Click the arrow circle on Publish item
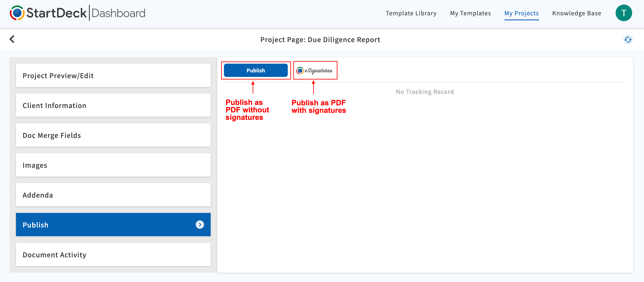Screen dimensions: 644x282 [199, 225]
